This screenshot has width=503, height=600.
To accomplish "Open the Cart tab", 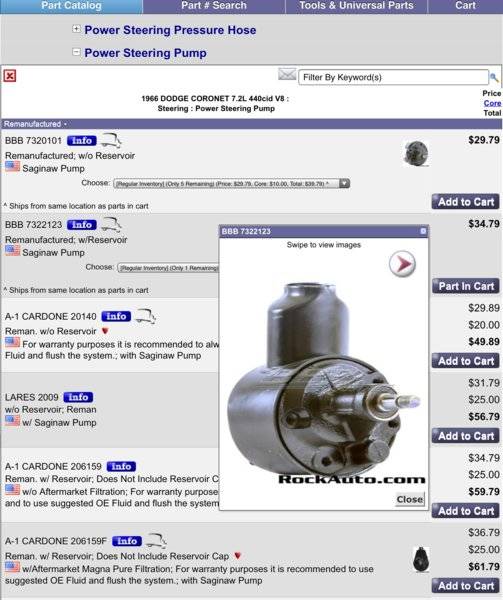I will (x=465, y=6).
